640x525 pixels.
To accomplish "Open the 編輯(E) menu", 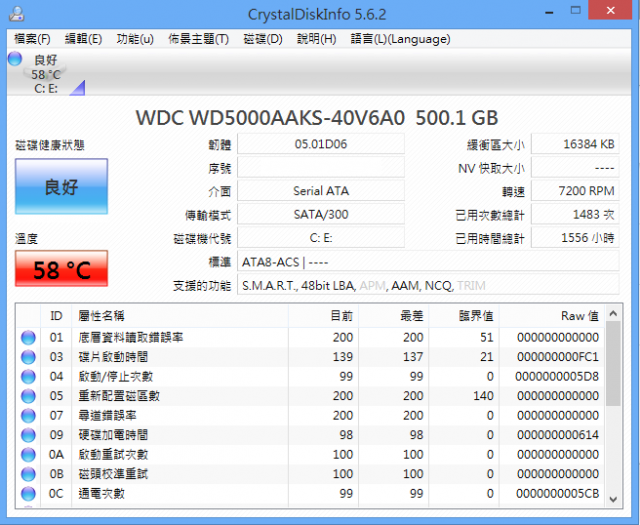I will point(83,39).
